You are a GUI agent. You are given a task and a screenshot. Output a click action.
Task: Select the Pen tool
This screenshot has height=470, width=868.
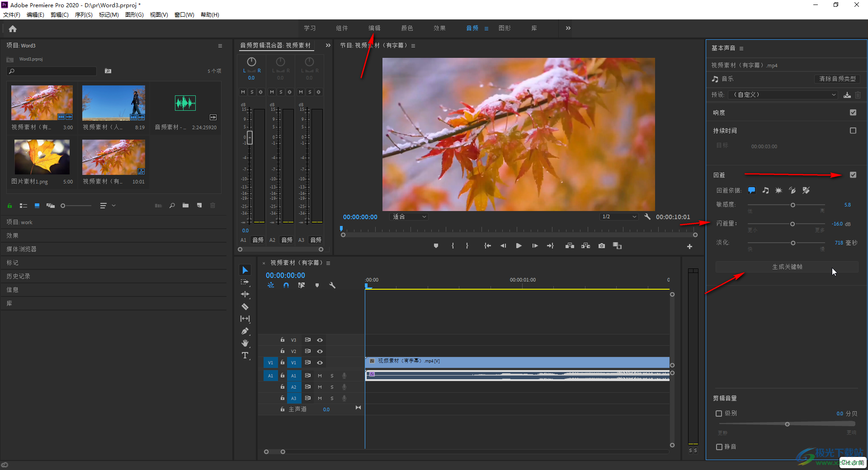[x=245, y=331]
